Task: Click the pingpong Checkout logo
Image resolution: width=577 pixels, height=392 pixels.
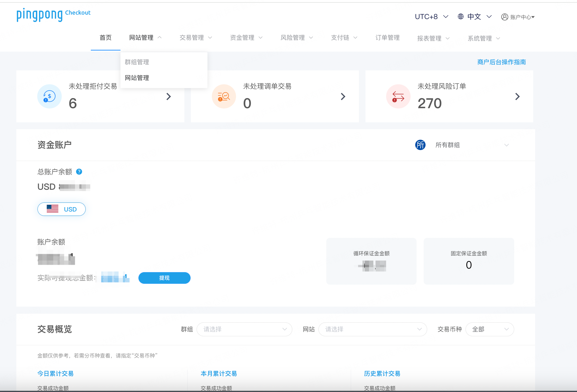Action: coord(53,15)
